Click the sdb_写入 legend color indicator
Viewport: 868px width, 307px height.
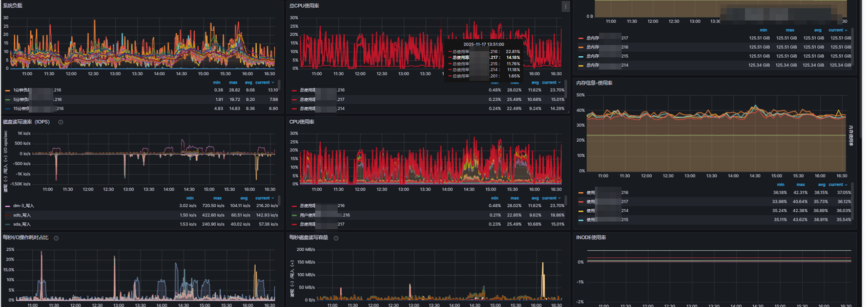(8, 215)
